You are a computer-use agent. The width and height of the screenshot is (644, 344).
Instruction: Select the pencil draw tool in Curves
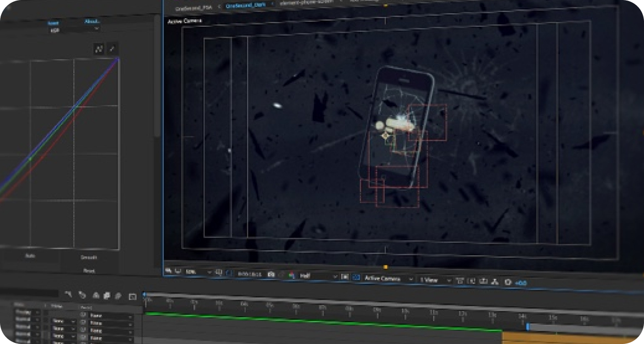tap(113, 49)
